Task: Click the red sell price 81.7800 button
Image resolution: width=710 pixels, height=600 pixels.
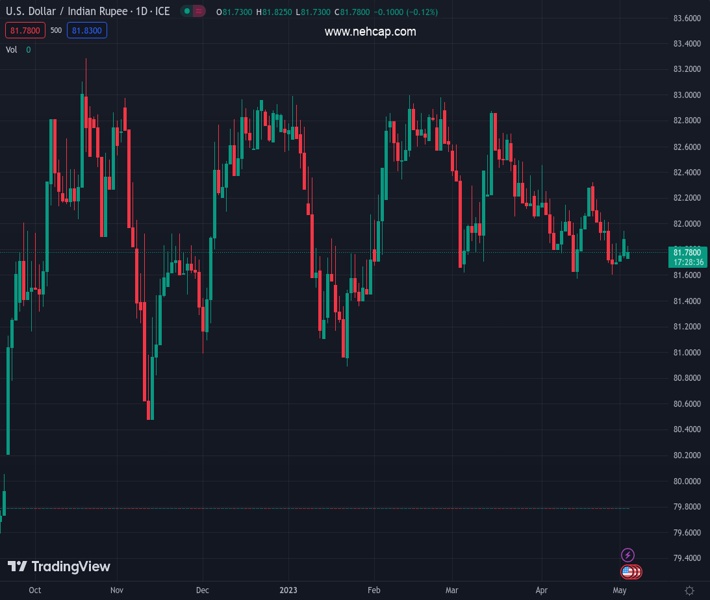Action: click(x=24, y=30)
